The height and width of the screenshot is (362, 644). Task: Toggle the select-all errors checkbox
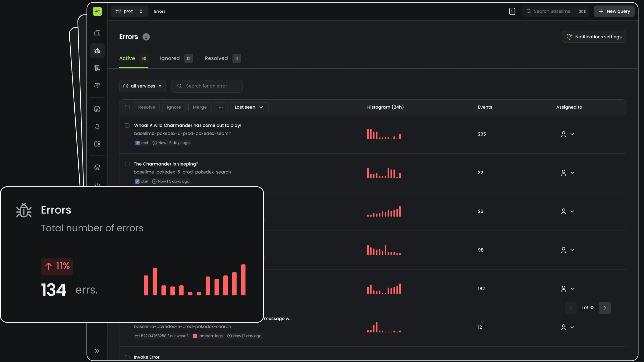[x=127, y=107]
